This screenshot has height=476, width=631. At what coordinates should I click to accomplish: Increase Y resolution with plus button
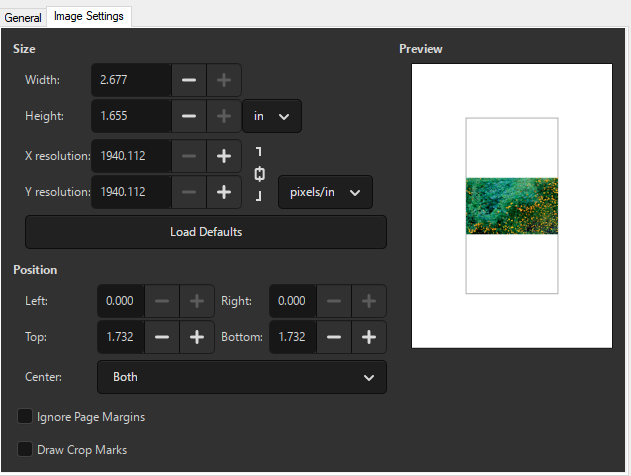coord(223,192)
